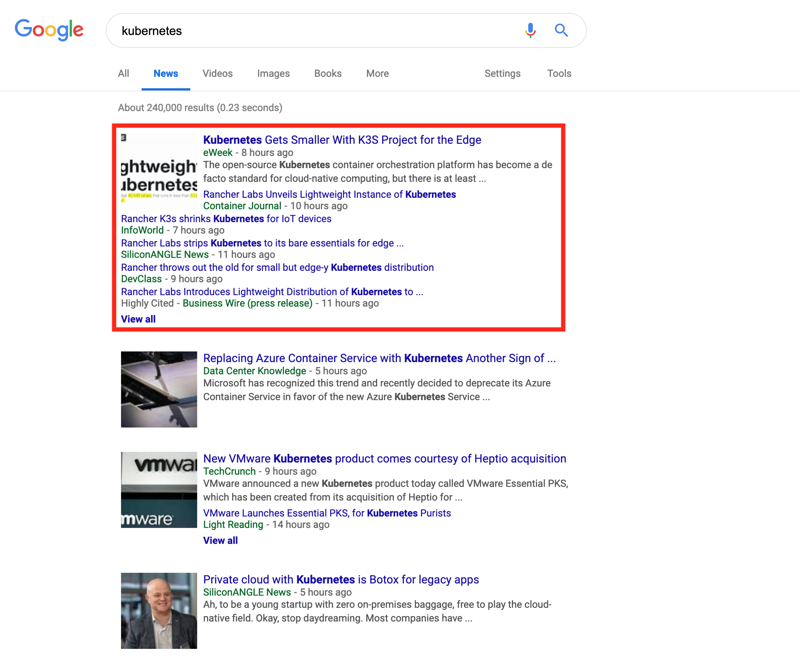Open 'Rancher Labs Unveils Lightweight Instance' link
The height and width of the screenshot is (658, 800).
click(330, 194)
